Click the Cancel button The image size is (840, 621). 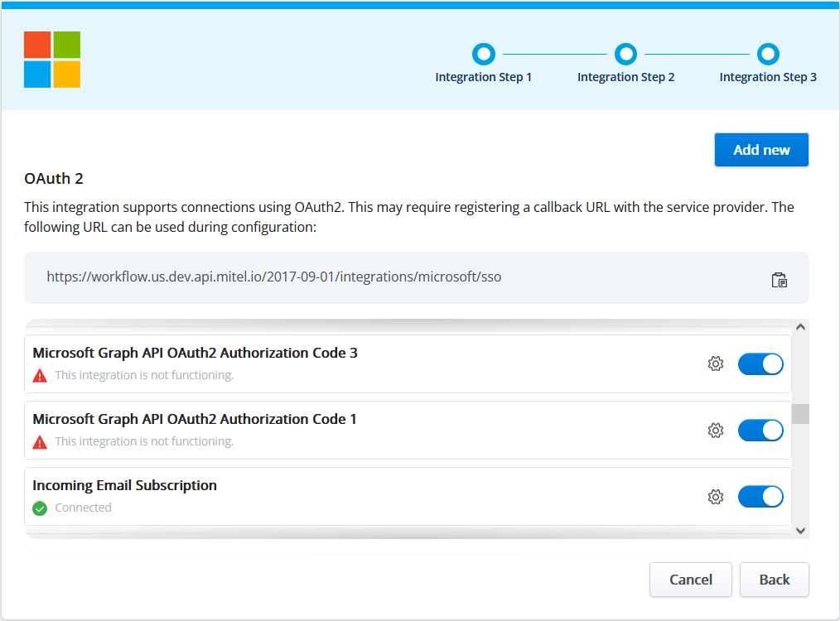[691, 580]
